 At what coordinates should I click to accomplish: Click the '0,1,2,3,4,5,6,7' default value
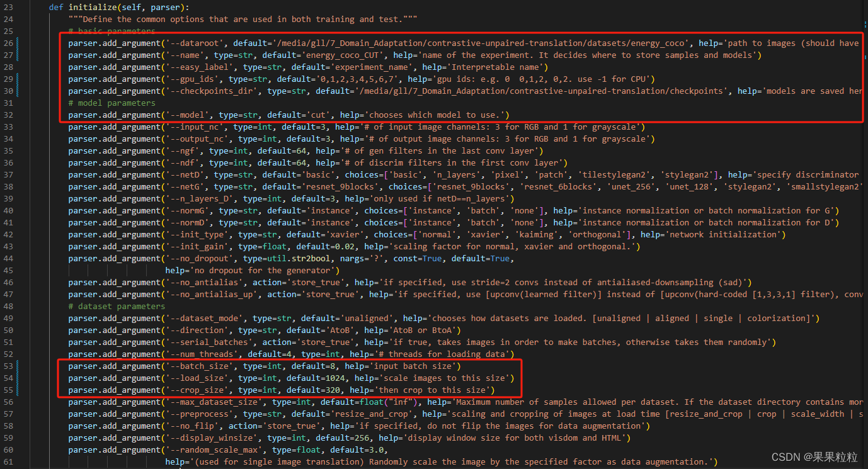point(358,79)
